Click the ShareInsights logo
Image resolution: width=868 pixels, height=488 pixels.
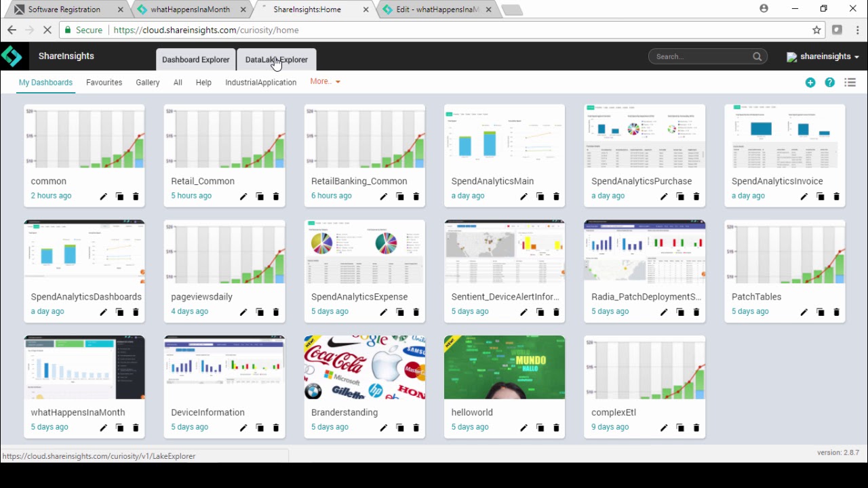(x=12, y=56)
